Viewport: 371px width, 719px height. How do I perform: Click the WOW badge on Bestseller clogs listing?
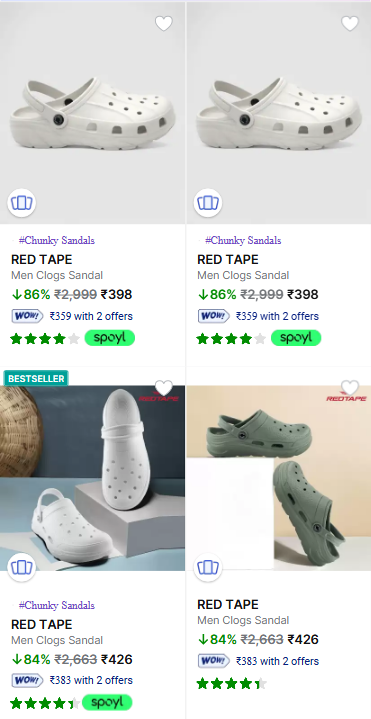coord(28,680)
